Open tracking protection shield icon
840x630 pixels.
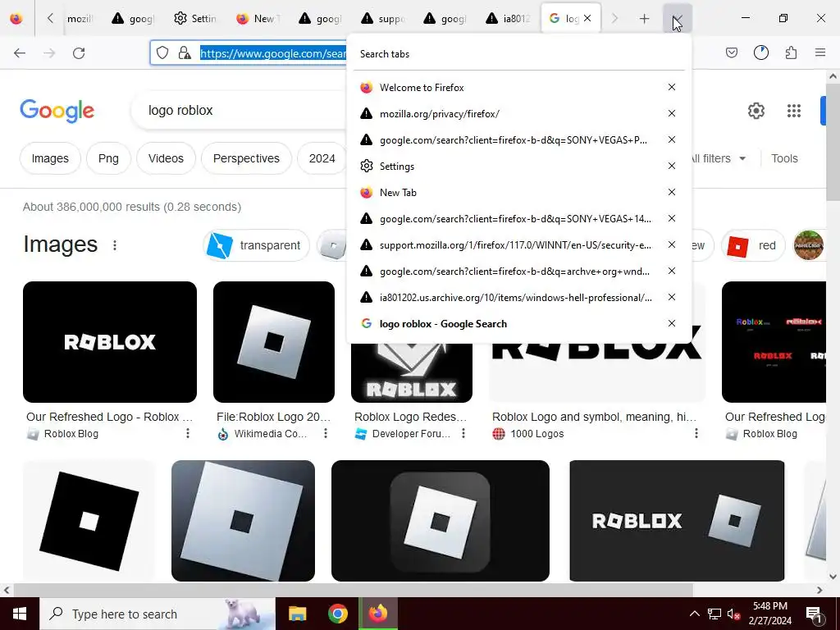[162, 52]
